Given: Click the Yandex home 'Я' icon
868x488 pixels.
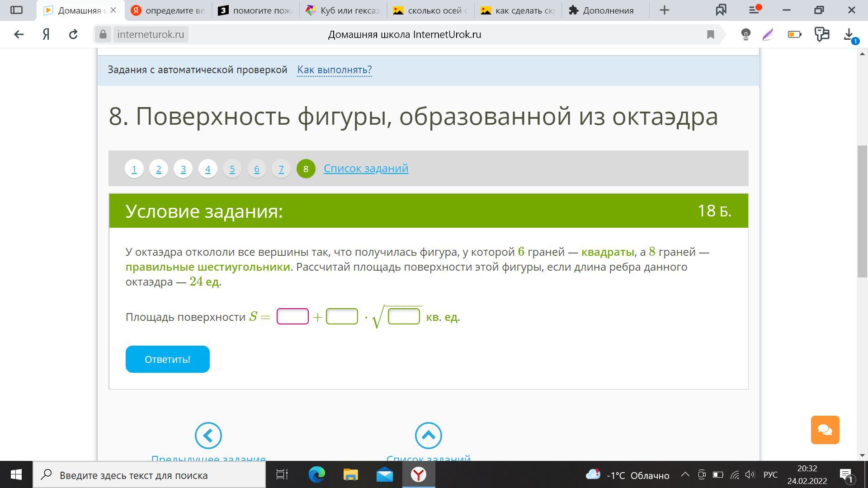Looking at the screenshot, I should tap(46, 34).
